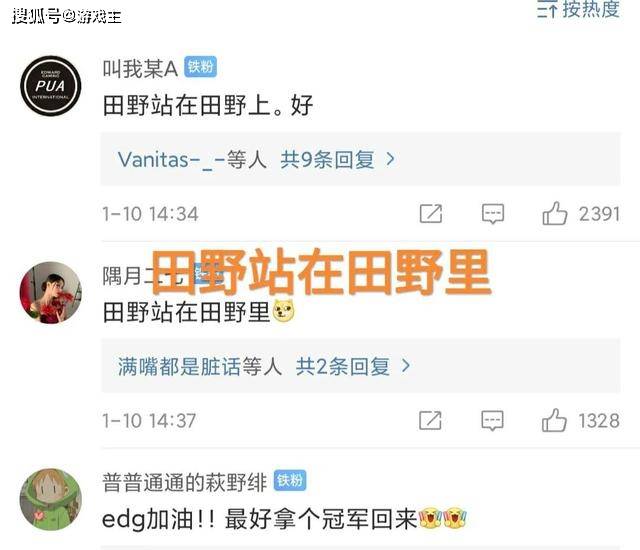Sort comments with the 按热度 icon
Image resolution: width=640 pixels, height=550 pixels.
547,10
